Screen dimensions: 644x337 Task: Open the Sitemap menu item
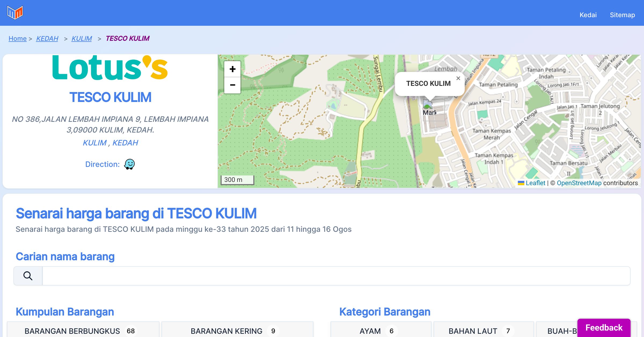coord(622,15)
